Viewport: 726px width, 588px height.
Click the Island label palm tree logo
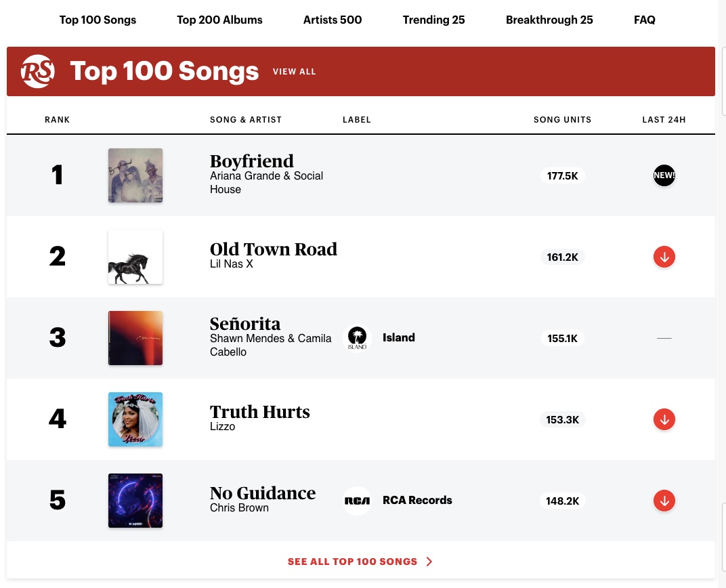coord(357,338)
